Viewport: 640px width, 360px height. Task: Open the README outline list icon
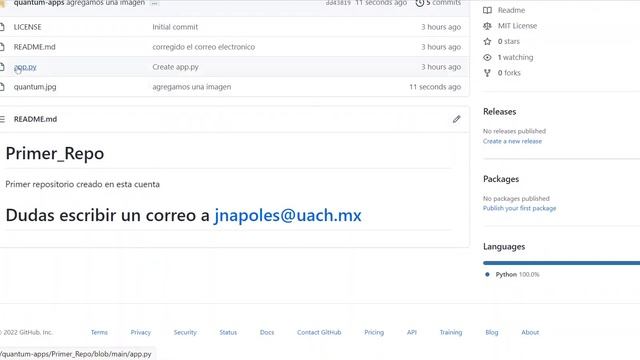tap(2, 119)
